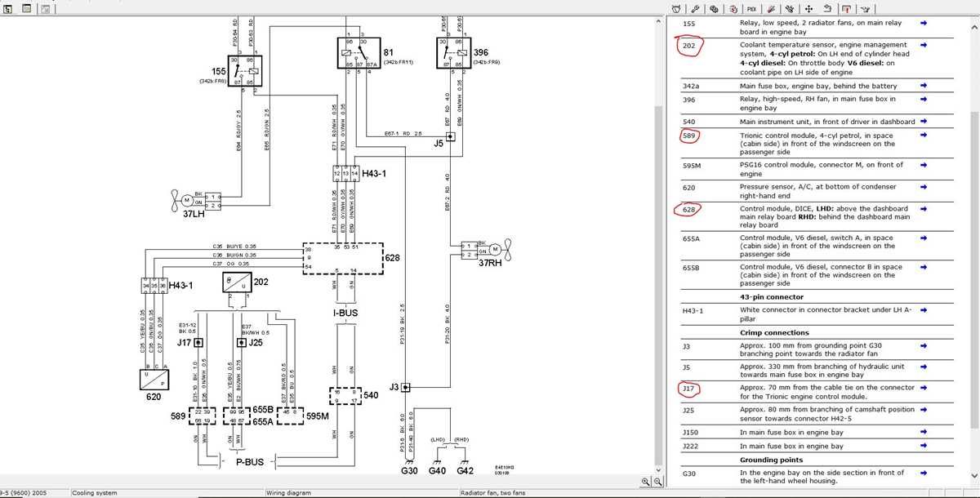This screenshot has height=498, width=980.
Task: Follow blue arrow for J222
Action: tap(923, 446)
